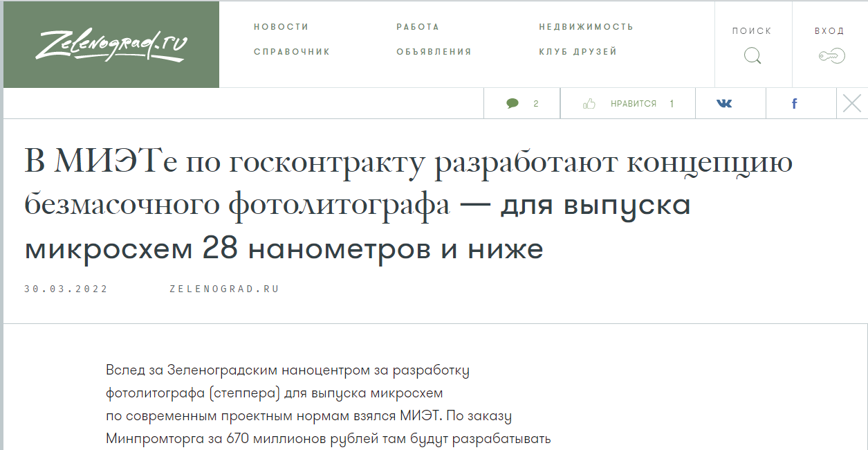The image size is (868, 450).
Task: Click the comment count number 2
Action: 536,104
